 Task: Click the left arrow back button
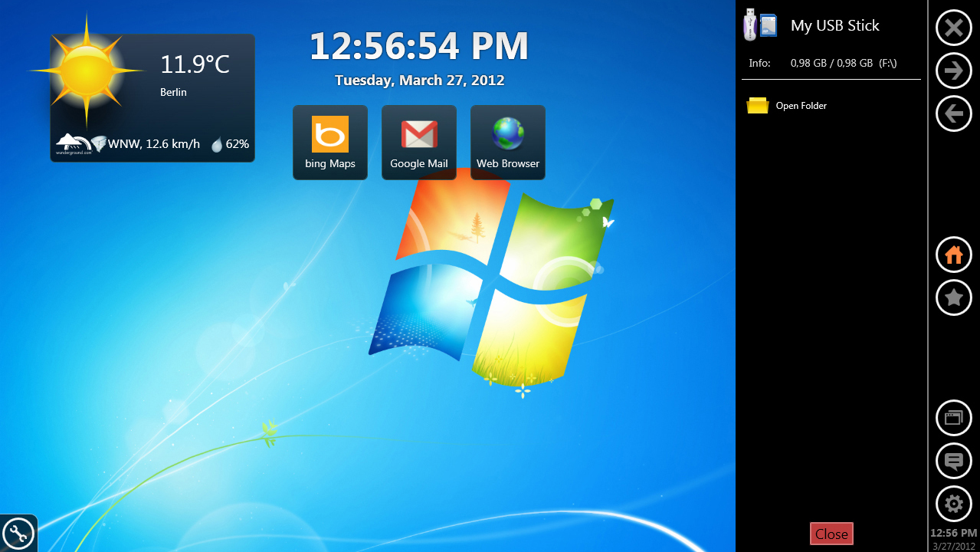coord(954,114)
